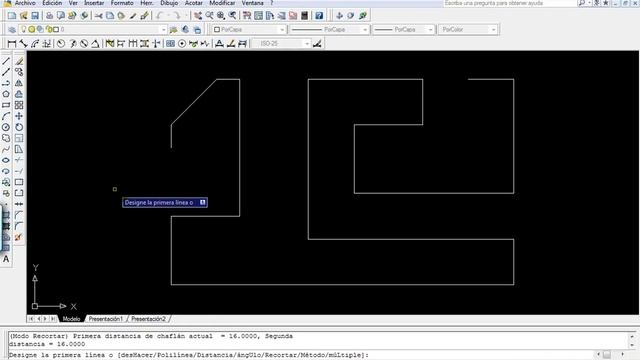640x360 pixels.
Task: Open the Dibujo menu
Action: 169,3
